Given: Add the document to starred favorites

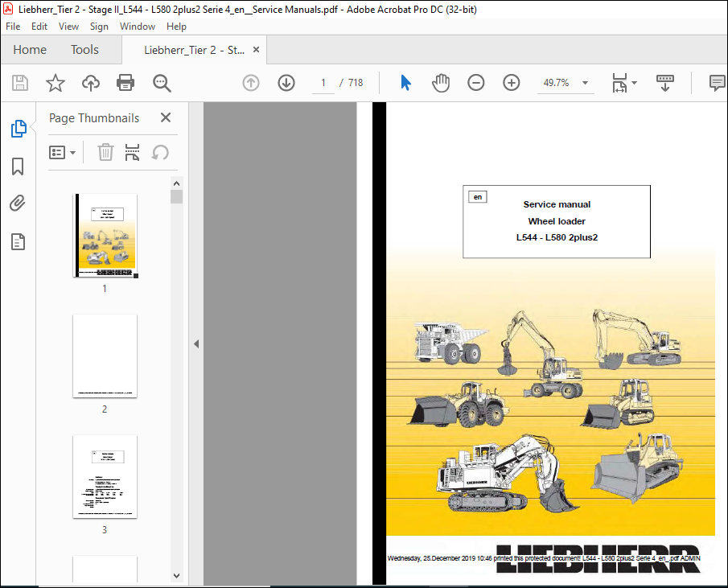Looking at the screenshot, I should [x=56, y=83].
